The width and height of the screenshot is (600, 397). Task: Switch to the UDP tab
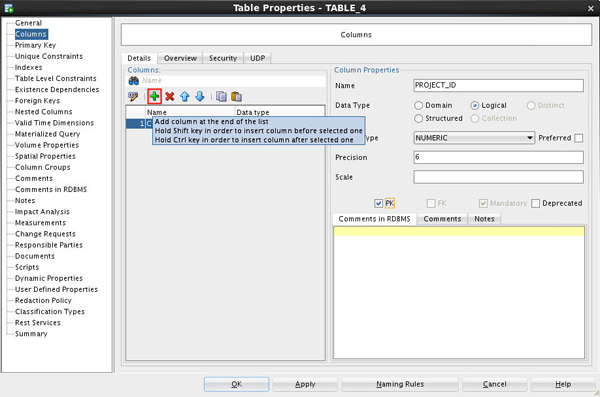pyautogui.click(x=258, y=58)
